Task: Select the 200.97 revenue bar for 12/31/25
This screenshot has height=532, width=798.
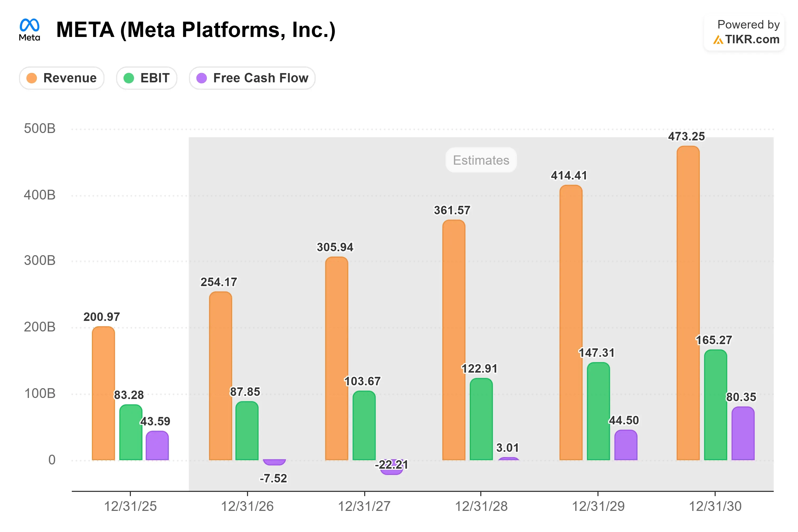Action: (x=103, y=393)
